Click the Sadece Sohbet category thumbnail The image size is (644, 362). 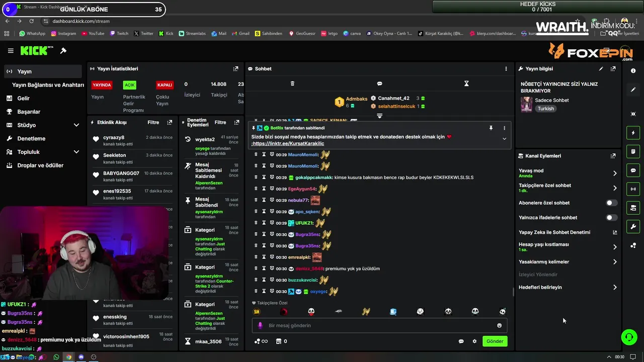(526, 104)
